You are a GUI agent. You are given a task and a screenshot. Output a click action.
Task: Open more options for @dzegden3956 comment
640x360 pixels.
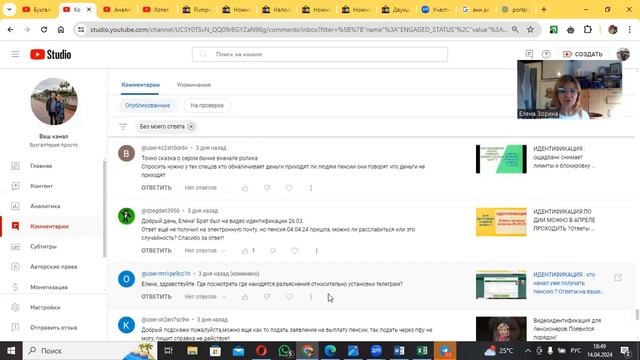point(317,251)
